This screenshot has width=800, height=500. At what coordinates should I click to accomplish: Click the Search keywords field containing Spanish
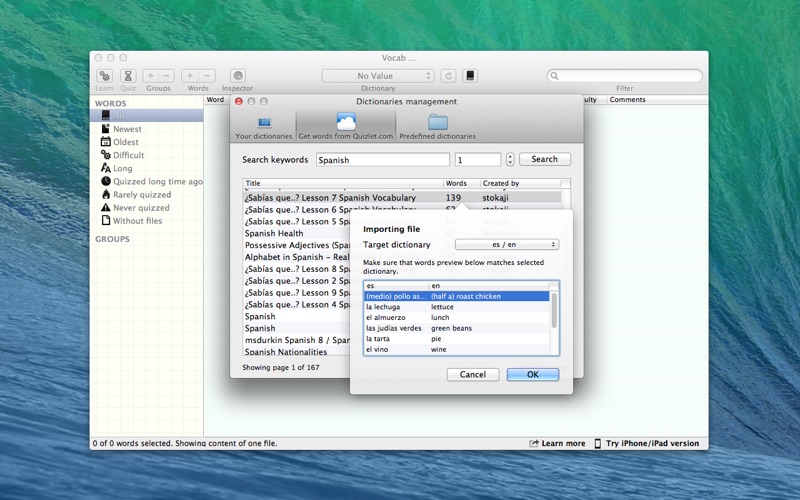[x=383, y=160]
